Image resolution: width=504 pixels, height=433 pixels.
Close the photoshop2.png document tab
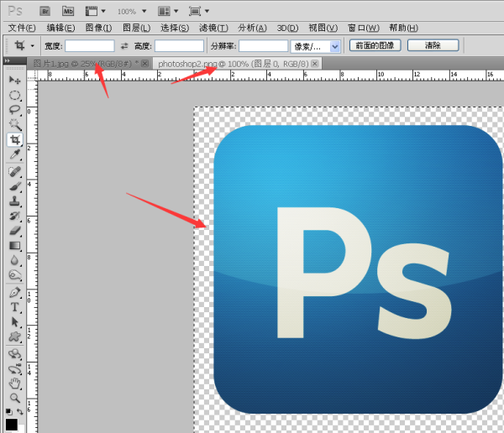(315, 64)
